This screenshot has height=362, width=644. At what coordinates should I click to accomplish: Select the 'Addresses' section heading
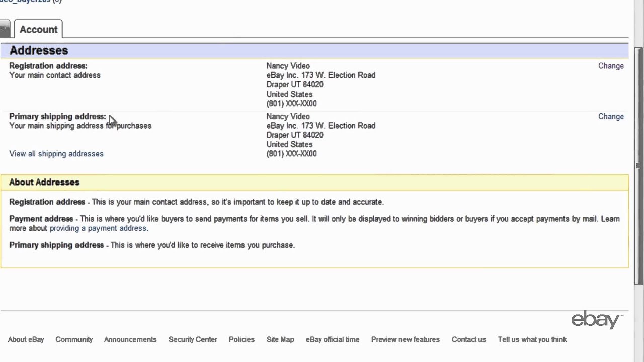(39, 50)
